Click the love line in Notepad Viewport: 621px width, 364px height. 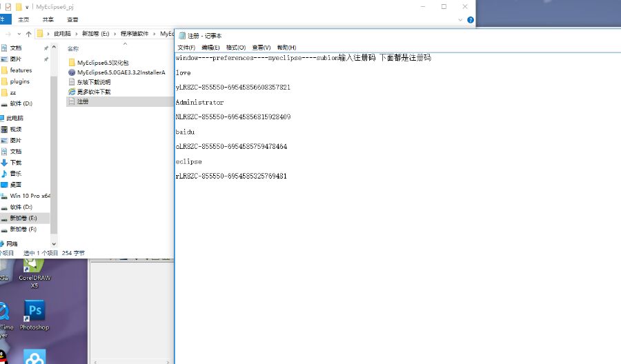[183, 73]
